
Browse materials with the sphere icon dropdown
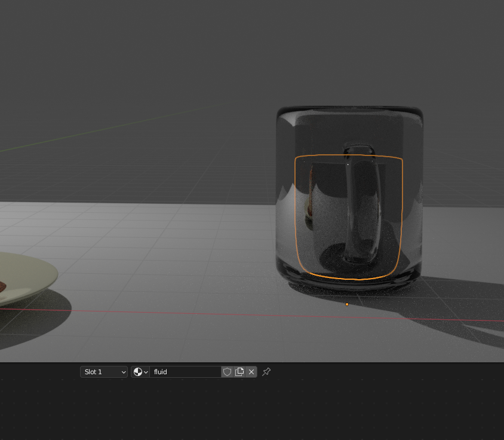point(140,372)
